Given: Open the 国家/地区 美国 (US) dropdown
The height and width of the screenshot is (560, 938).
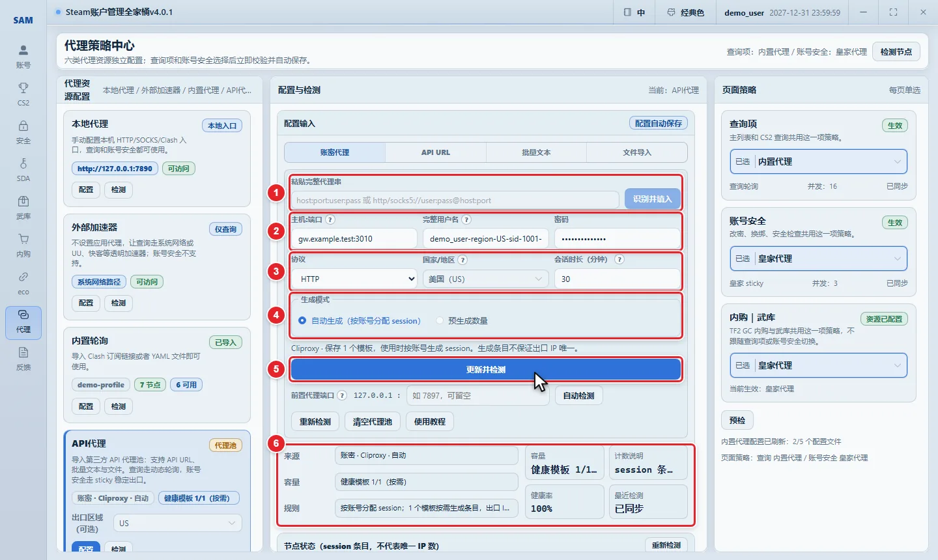Looking at the screenshot, I should tap(486, 279).
